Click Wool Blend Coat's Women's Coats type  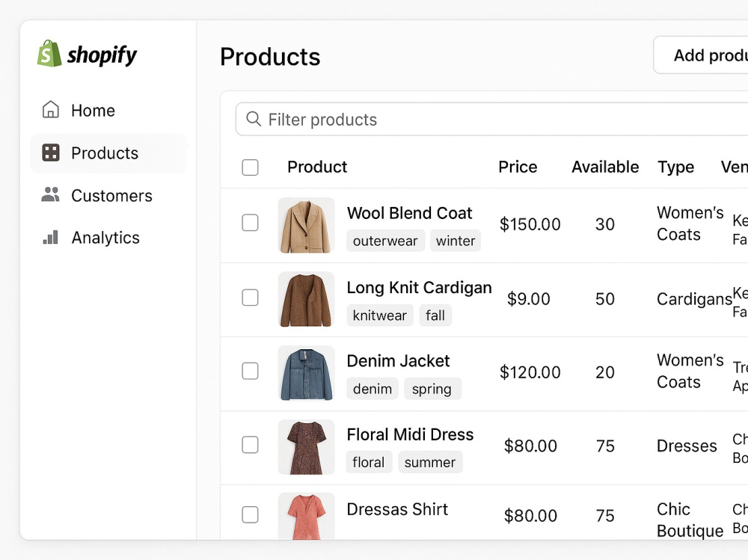click(690, 224)
